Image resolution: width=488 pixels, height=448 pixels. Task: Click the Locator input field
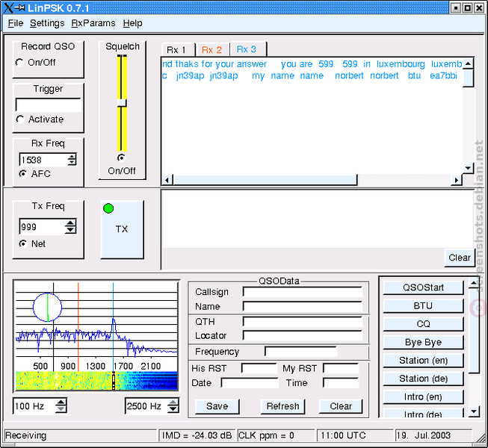click(303, 336)
